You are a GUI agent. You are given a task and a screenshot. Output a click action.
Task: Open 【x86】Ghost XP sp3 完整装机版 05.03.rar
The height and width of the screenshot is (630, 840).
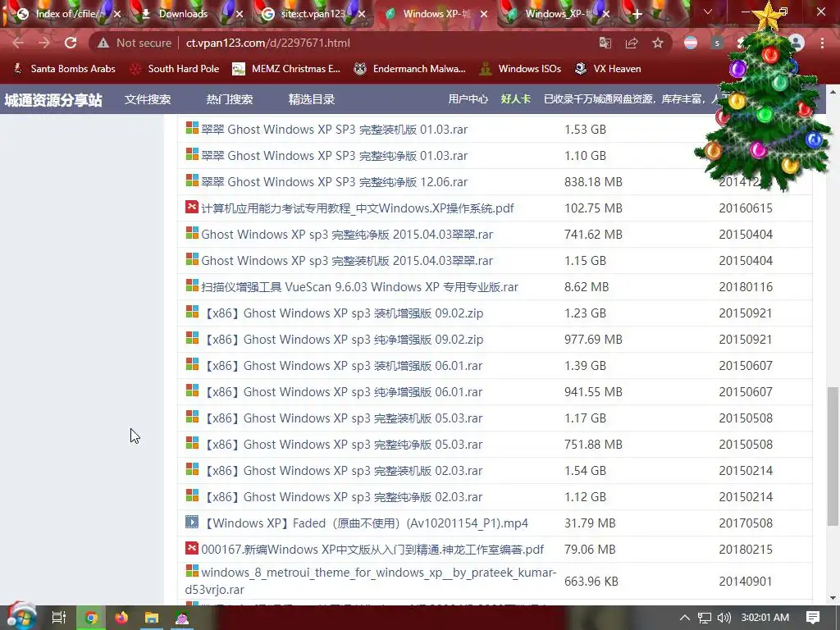click(342, 418)
